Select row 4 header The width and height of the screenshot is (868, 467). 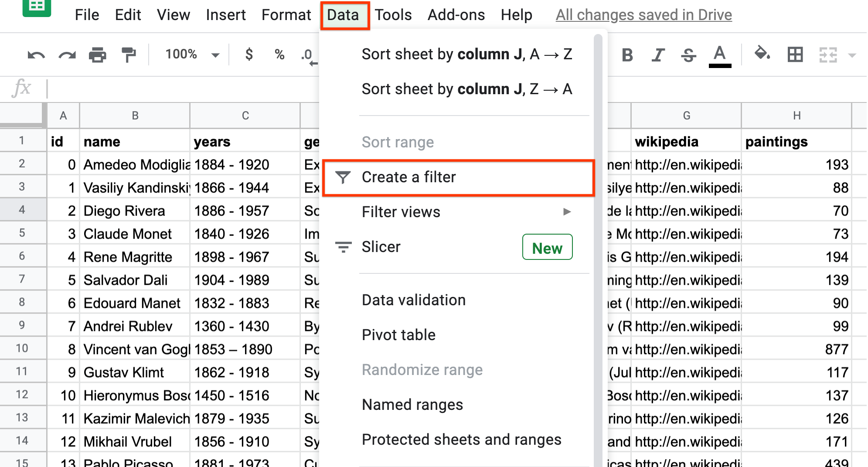22,210
